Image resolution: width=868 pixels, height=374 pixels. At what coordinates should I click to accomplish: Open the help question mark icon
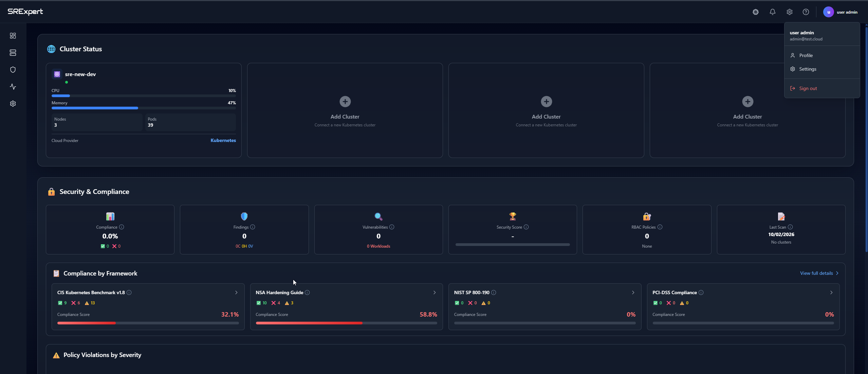pyautogui.click(x=806, y=12)
